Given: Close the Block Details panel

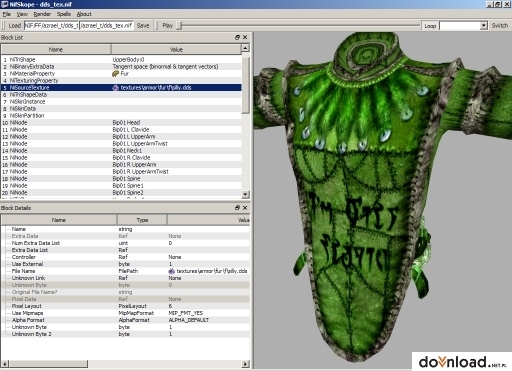Looking at the screenshot, I should point(245,208).
